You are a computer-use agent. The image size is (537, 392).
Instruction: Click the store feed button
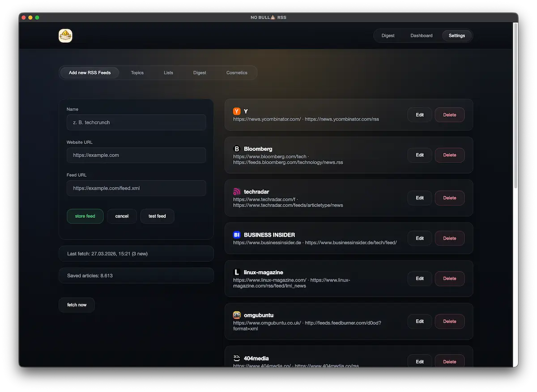click(85, 216)
